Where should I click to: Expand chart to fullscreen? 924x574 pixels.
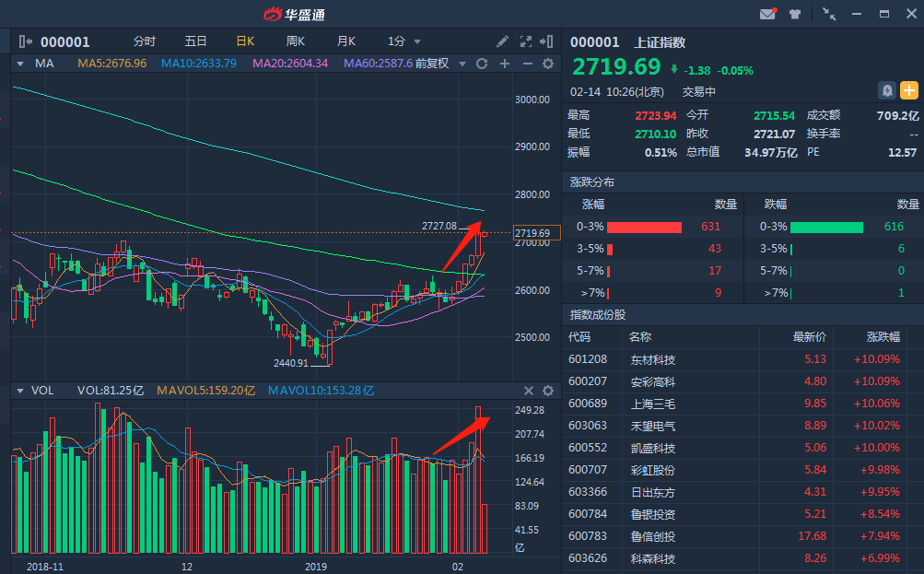pos(526,41)
